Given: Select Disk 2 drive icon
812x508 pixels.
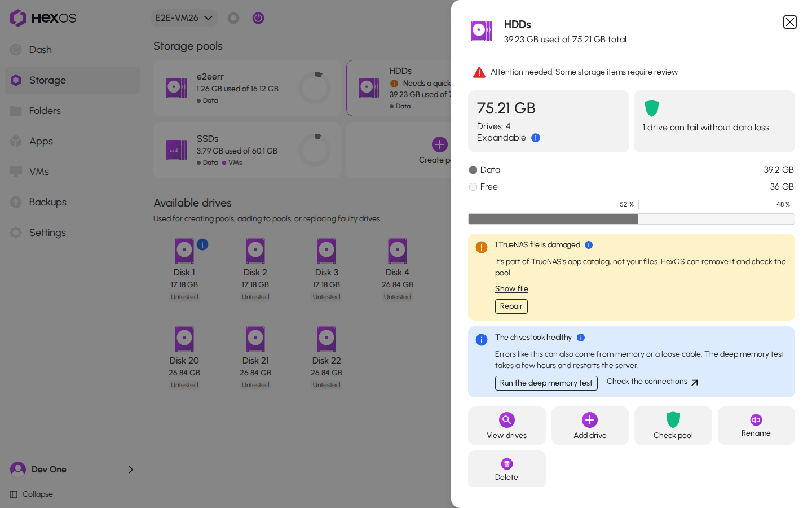Looking at the screenshot, I should pos(255,251).
